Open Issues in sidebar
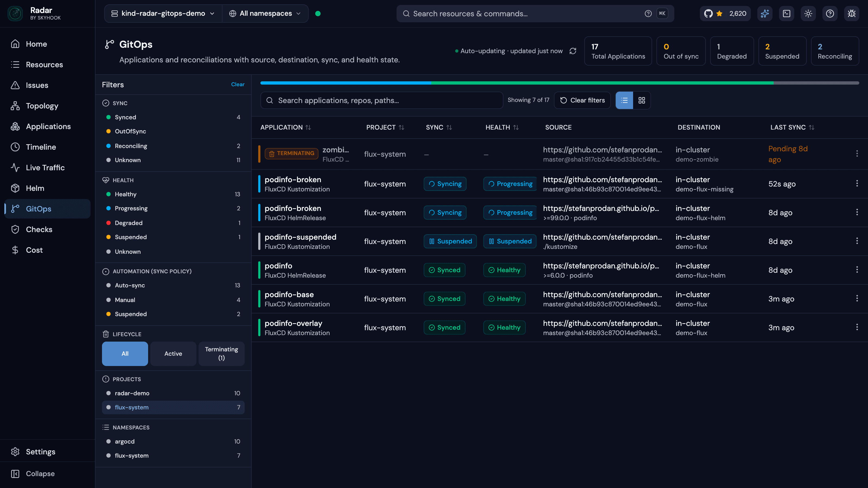The height and width of the screenshot is (488, 868). tap(47, 85)
